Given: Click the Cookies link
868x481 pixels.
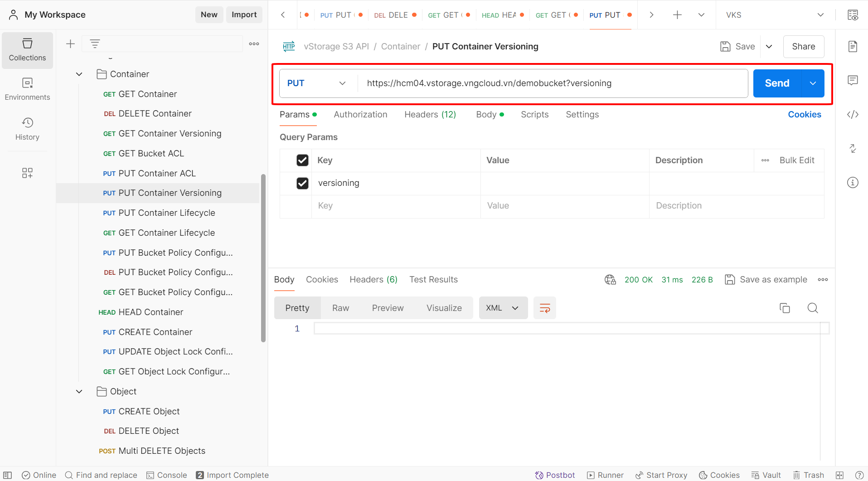Looking at the screenshot, I should (804, 115).
